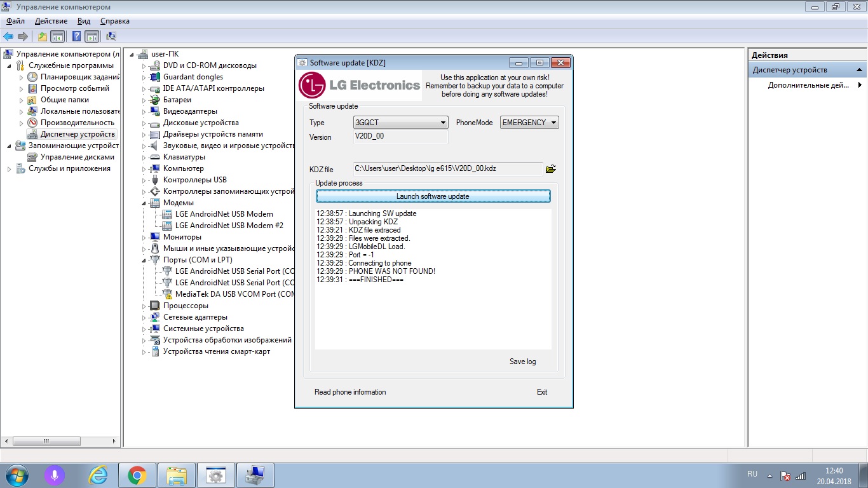Image resolution: width=868 pixels, height=488 pixels.
Task: Click the KDZ file path field
Action: (x=447, y=169)
